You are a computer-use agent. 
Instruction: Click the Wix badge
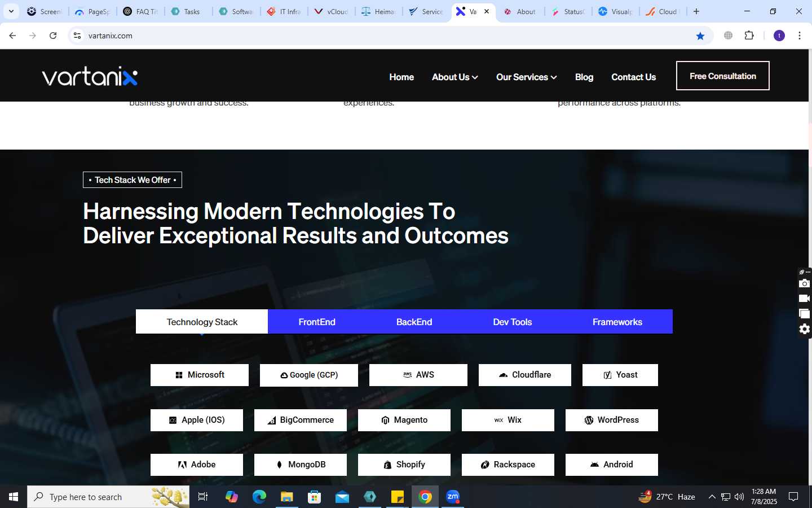point(508,420)
